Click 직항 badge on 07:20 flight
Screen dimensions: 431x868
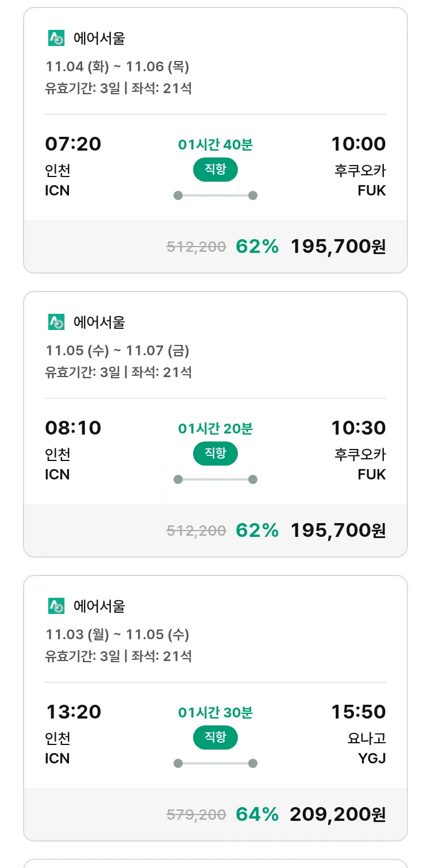coord(215,170)
